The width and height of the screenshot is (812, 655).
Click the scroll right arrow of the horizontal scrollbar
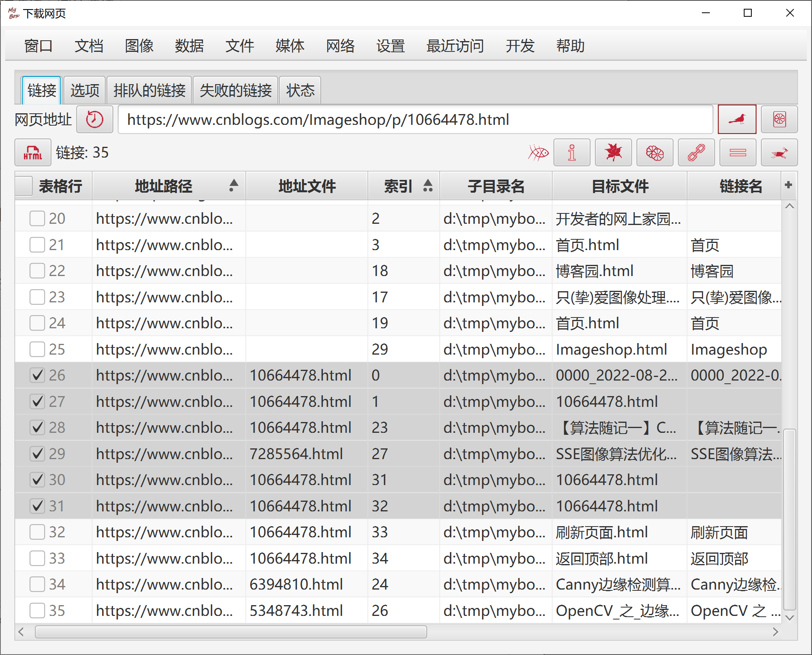coord(775,632)
